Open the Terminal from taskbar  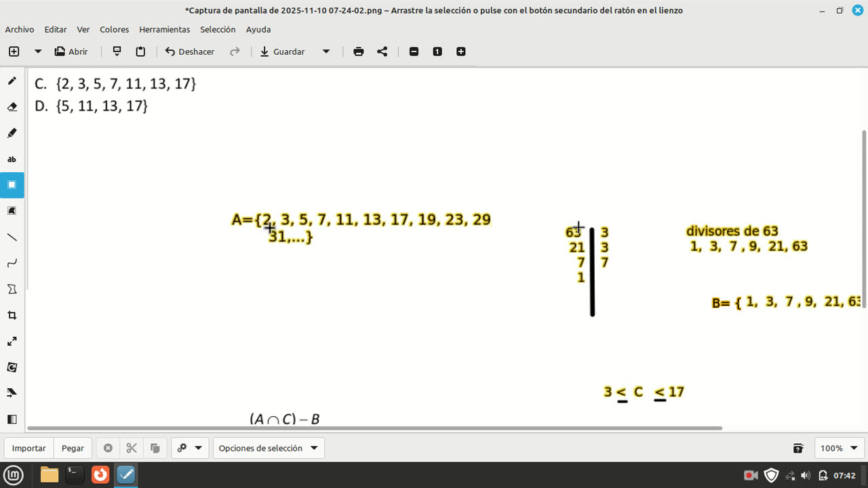point(75,474)
